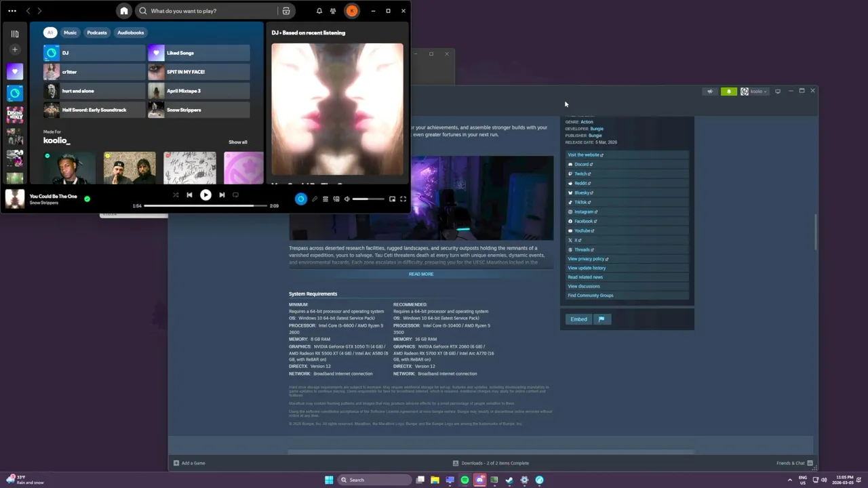Toggle lyrics microphone icon
Viewport: 868px width, 488px height.
click(x=315, y=199)
